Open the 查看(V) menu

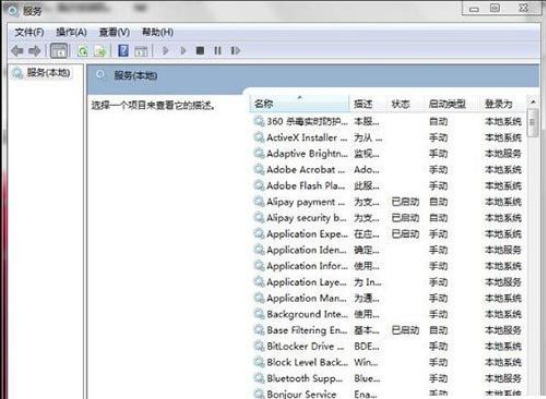[115, 32]
